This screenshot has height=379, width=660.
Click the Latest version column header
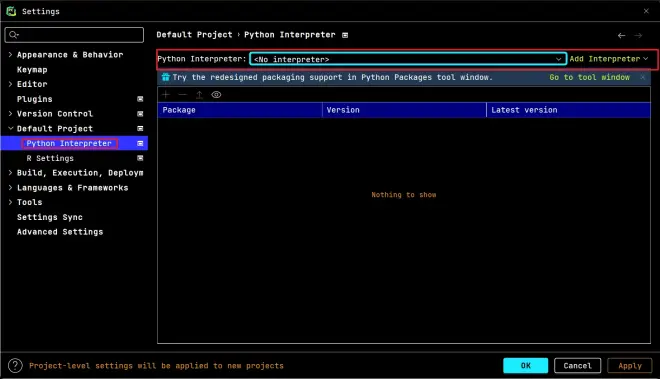pos(569,110)
